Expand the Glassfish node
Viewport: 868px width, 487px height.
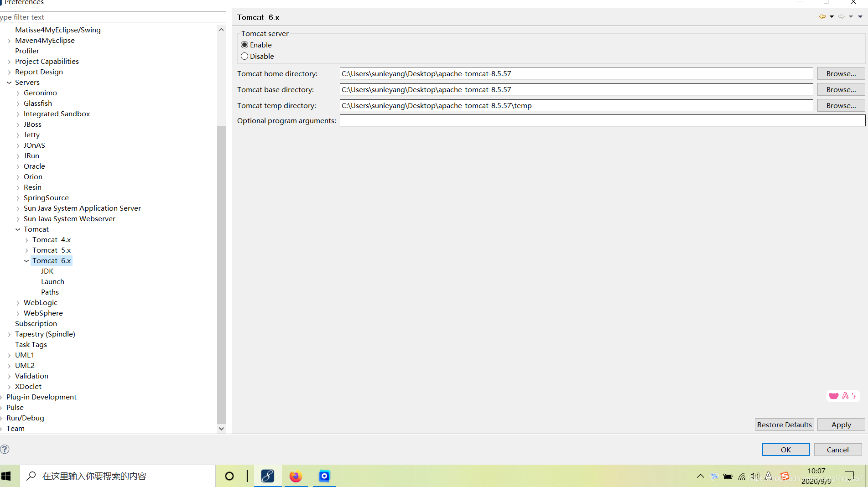(18, 104)
